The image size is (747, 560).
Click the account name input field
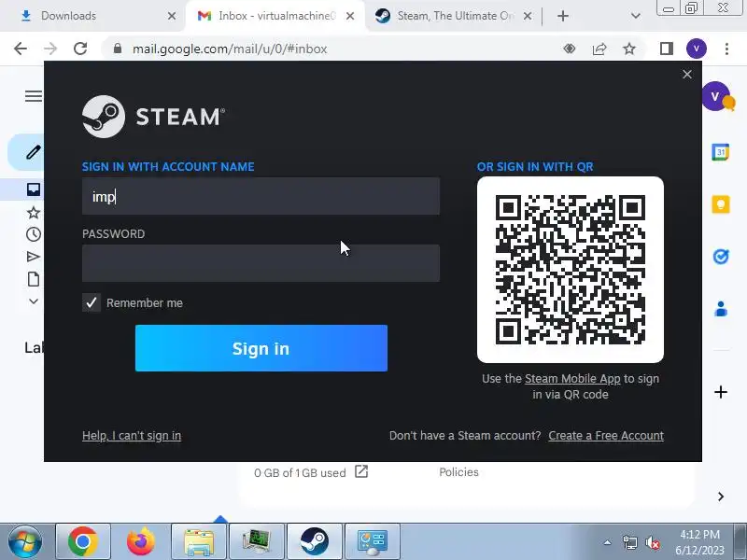(x=261, y=196)
